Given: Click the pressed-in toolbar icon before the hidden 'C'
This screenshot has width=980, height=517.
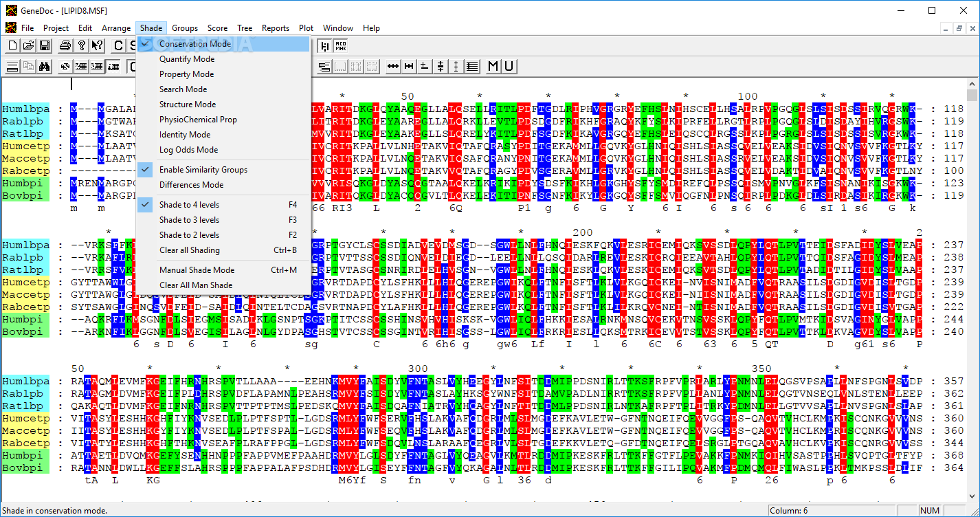Looking at the screenshot, I should click(113, 67).
